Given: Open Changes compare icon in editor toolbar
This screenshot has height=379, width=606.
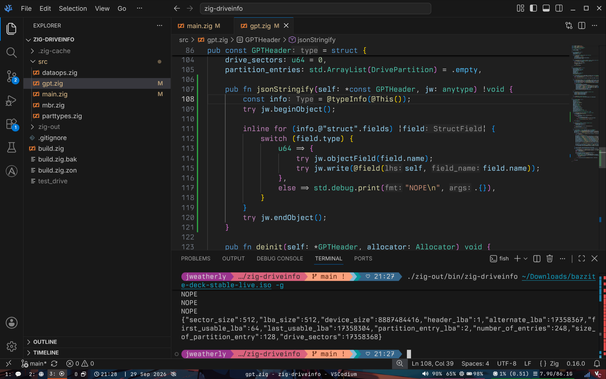Looking at the screenshot, I should pos(569,25).
